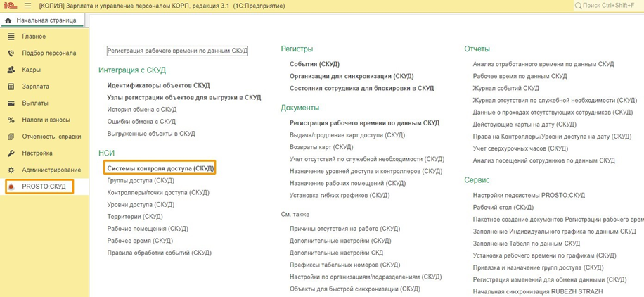Open the hamburger main menu icon
Viewport: 644px width, 297px height.
pos(27,6)
